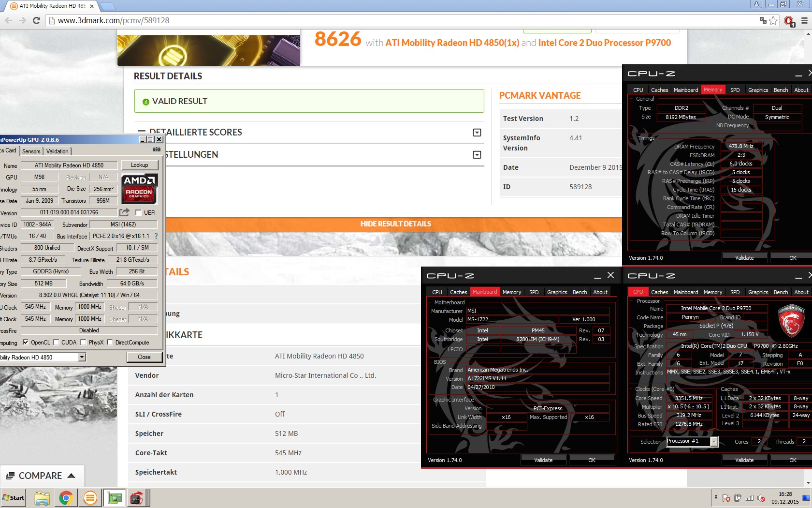Expand the Detaillierte Scores section

coord(477,133)
